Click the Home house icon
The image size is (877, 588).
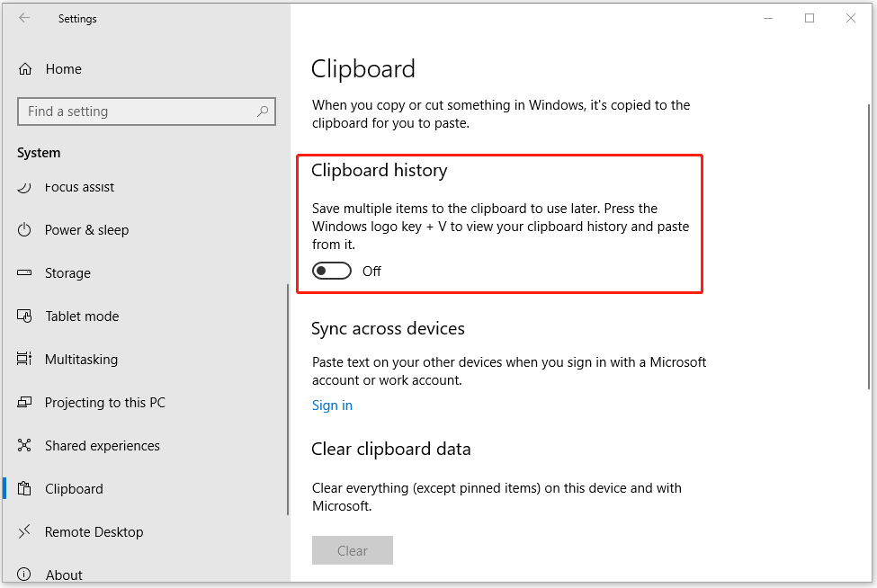tap(25, 68)
